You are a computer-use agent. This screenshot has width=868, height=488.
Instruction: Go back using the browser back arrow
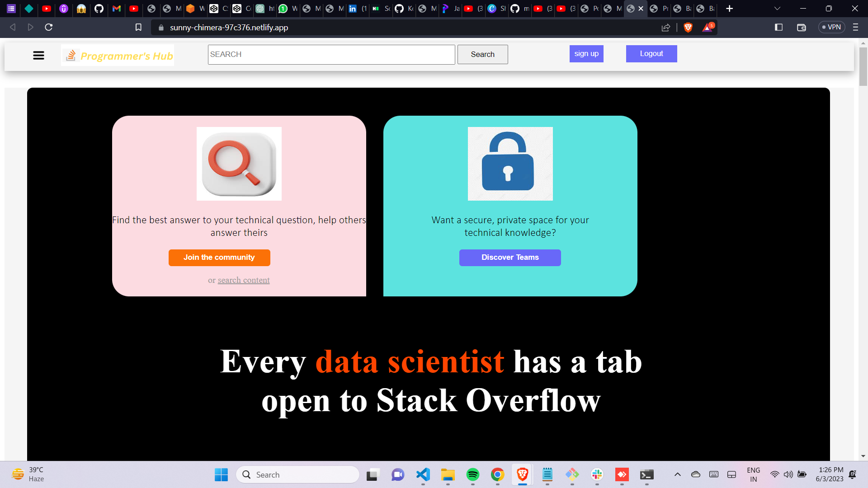(13, 27)
